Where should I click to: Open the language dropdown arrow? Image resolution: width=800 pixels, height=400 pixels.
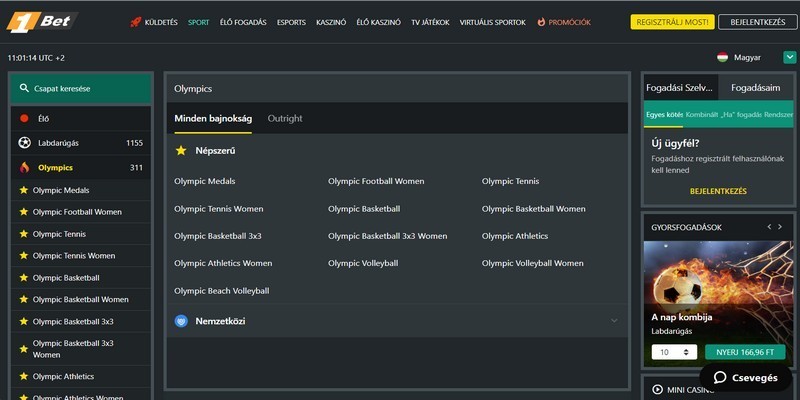789,57
